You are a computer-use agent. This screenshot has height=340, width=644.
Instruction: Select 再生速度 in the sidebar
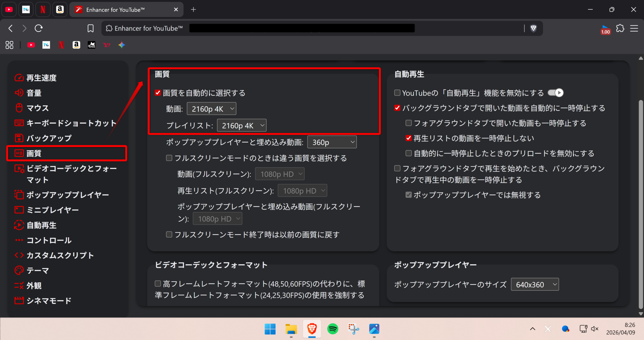[x=42, y=78]
